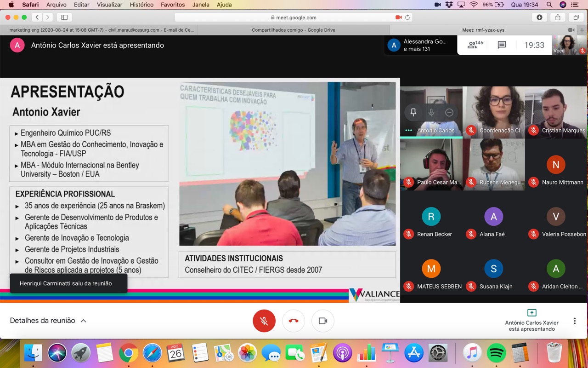Open the Ajuda menu

(x=224, y=5)
